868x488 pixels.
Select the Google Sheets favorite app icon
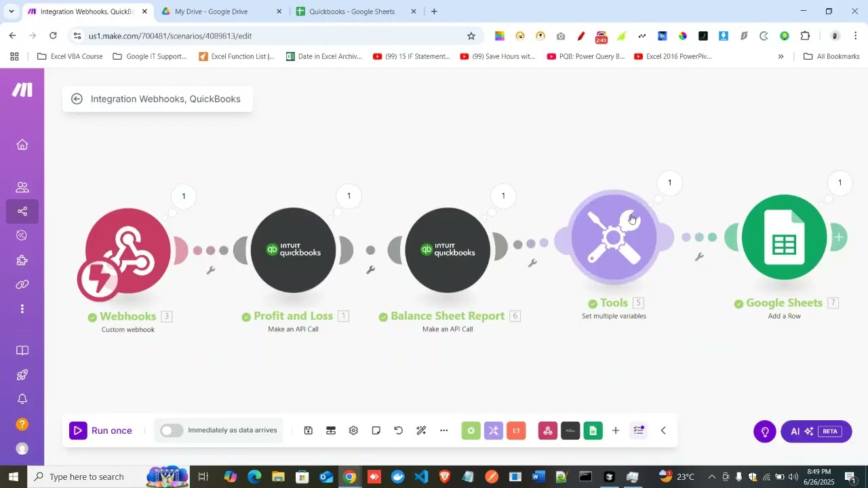[593, 430]
